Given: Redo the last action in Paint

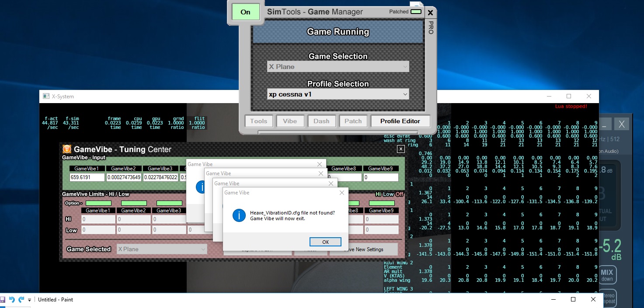Looking at the screenshot, I should (x=21, y=300).
